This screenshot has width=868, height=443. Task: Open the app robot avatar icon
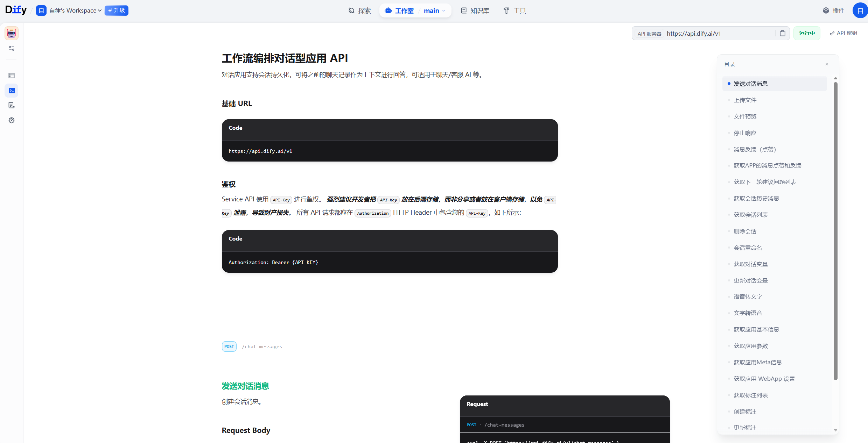pos(12,33)
